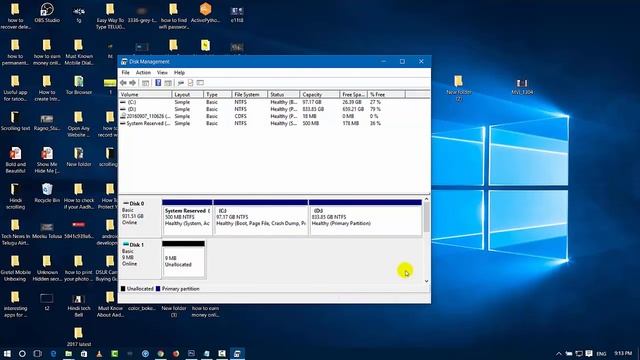The height and width of the screenshot is (360, 640).
Task: Open File menu in Disk Management
Action: tap(125, 73)
